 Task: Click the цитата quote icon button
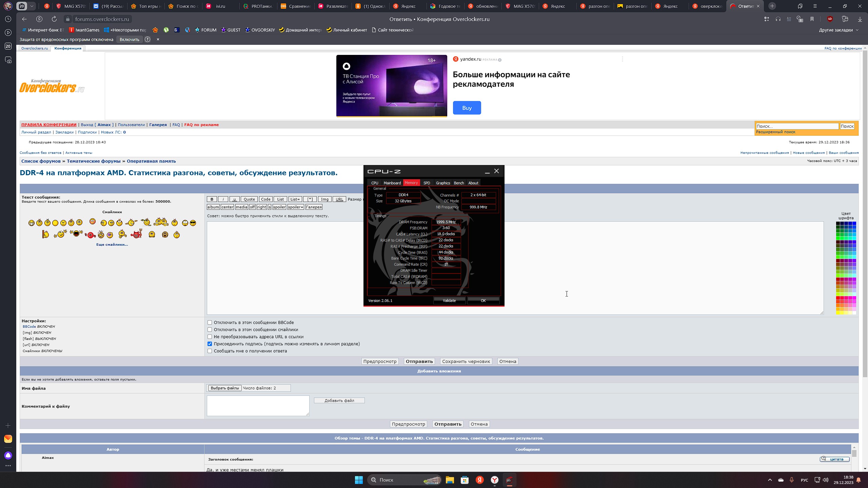tap(834, 459)
